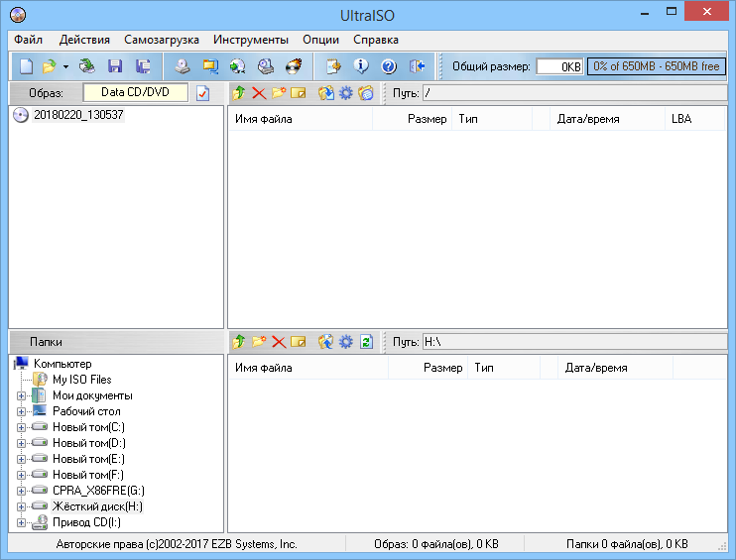
Task: Sort image files by LBA column
Action: pyautogui.click(x=694, y=119)
